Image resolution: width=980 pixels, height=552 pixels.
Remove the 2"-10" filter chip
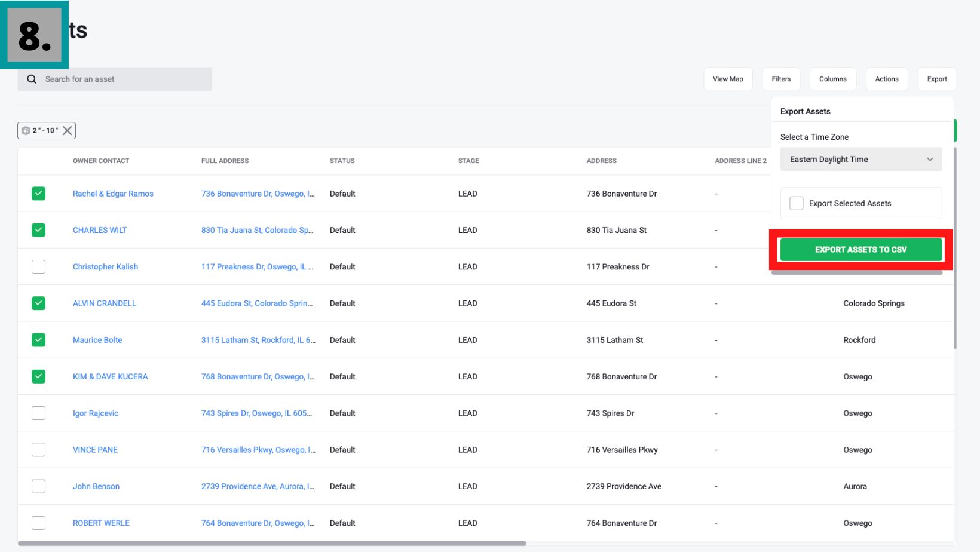(x=68, y=130)
